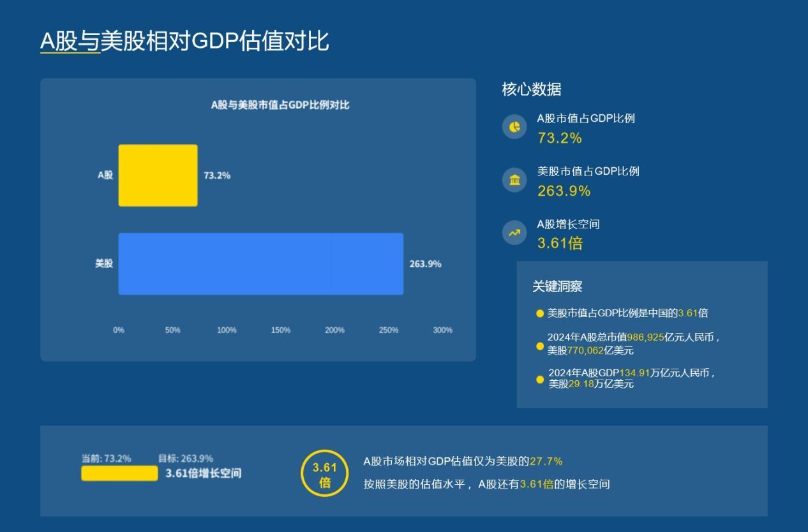Screen dimensions: 808x532
Task: Click the pie chart icon beside A股市值占GDP比例
Action: [x=514, y=127]
